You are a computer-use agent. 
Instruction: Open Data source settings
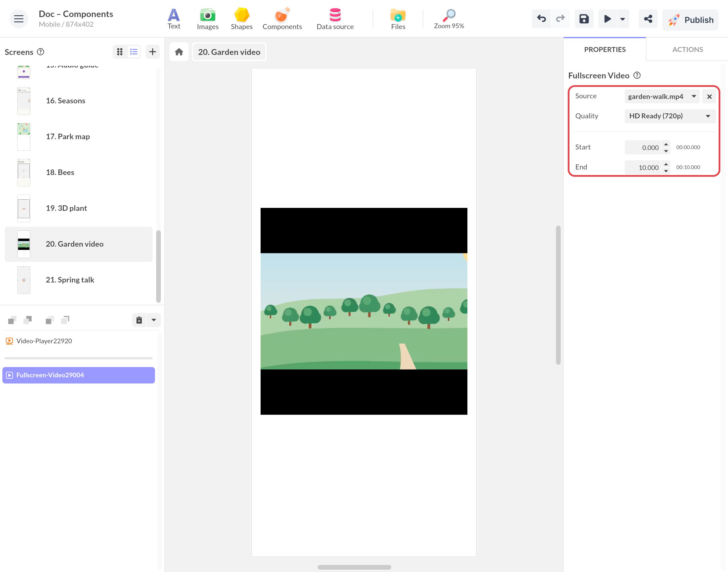coord(335,19)
